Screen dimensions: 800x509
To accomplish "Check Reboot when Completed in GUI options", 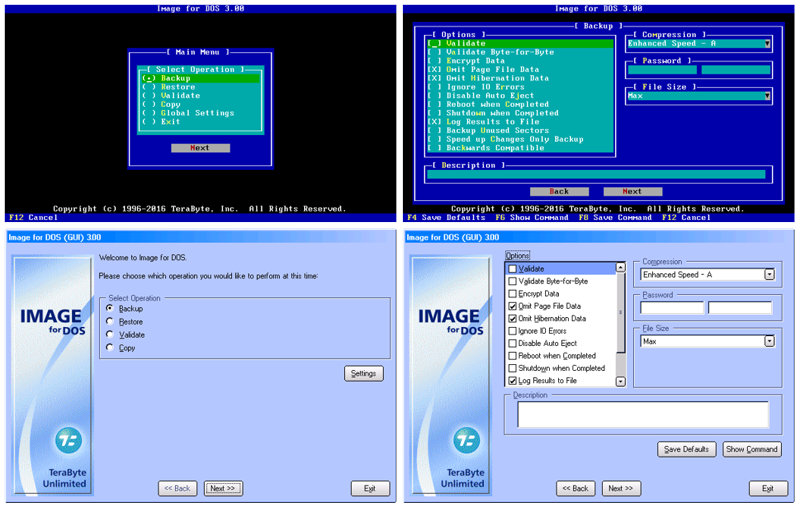I will click(x=512, y=355).
